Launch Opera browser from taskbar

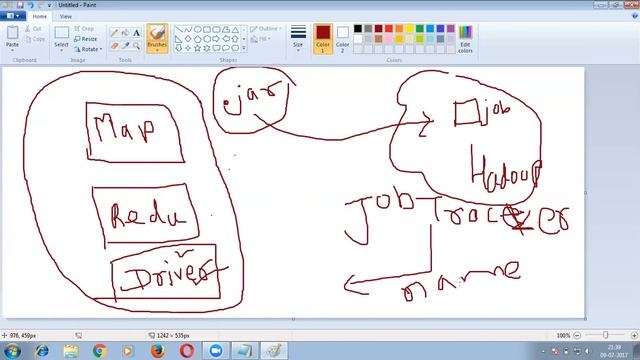[187, 351]
